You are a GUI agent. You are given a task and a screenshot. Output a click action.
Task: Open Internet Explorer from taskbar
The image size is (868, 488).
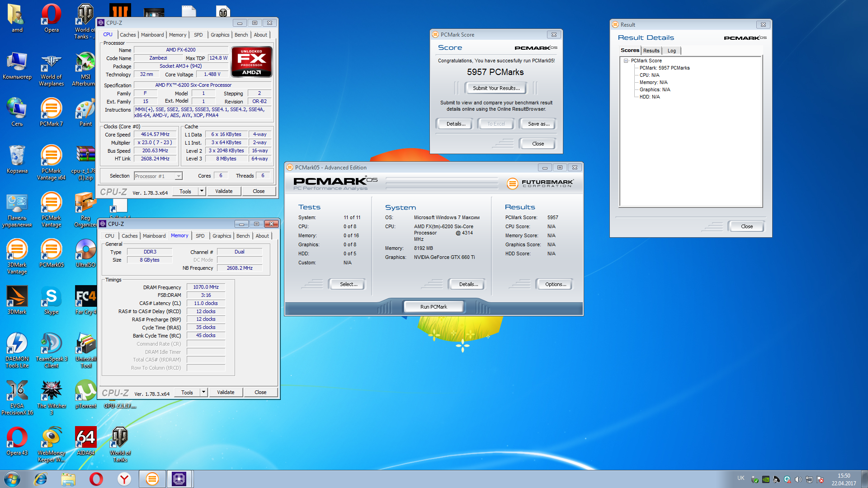pos(41,479)
